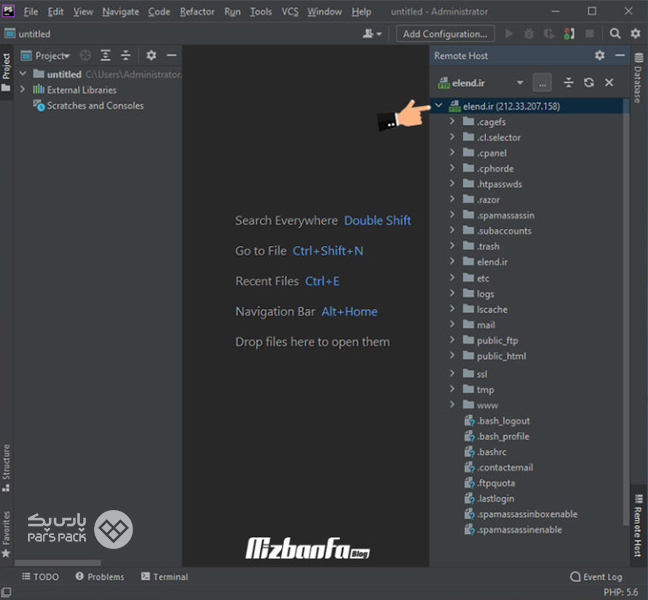The width and height of the screenshot is (648, 600).
Task: Collapse all in Remote Host toolbar
Action: 569,83
